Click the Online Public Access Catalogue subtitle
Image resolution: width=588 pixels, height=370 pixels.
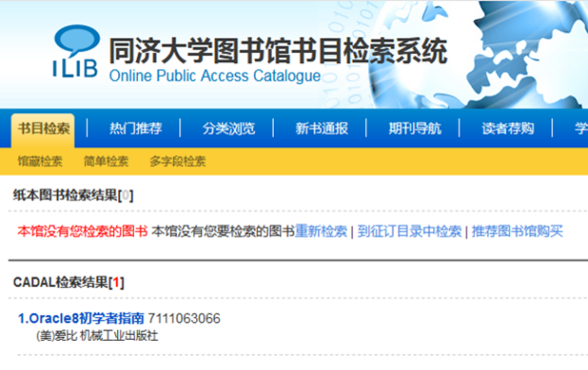pos(215,76)
